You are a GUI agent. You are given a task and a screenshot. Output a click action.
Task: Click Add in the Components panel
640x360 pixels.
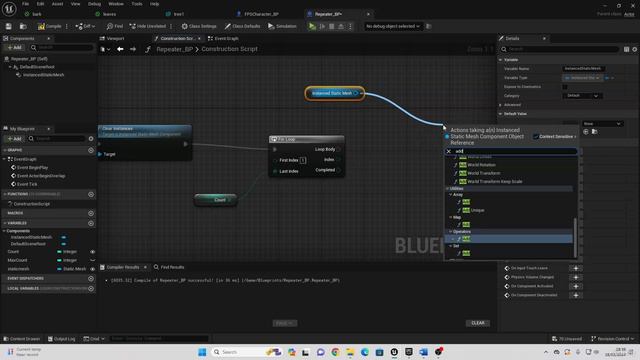pyautogui.click(x=14, y=48)
